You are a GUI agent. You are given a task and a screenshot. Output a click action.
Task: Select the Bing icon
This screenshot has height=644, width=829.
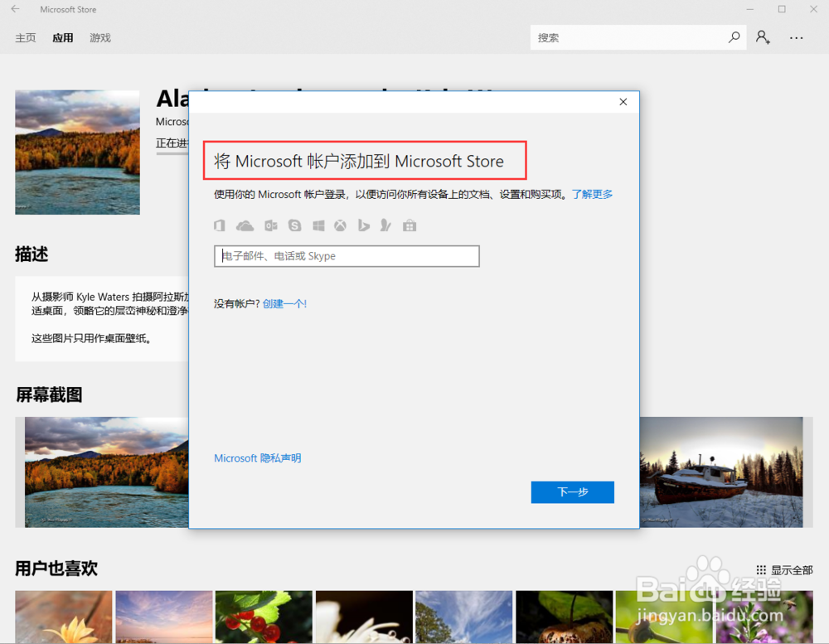tap(363, 225)
